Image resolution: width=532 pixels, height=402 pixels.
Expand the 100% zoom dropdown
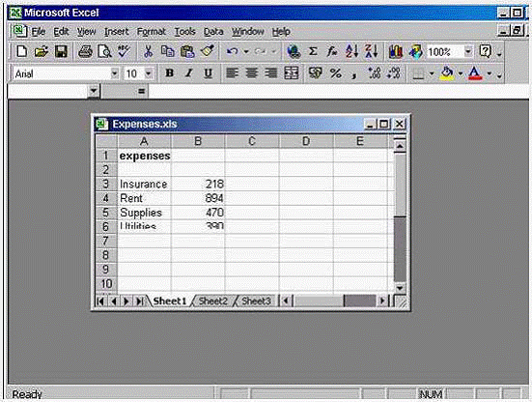(468, 51)
